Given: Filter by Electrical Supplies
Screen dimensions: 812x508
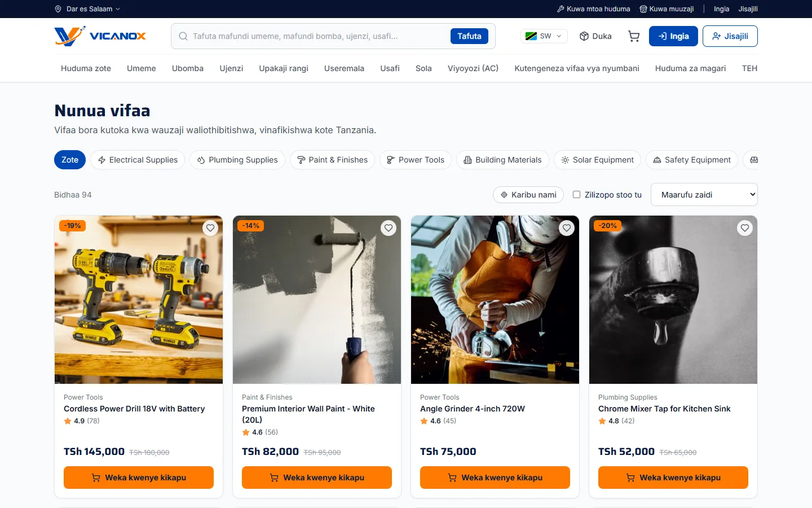Looking at the screenshot, I should [x=138, y=160].
